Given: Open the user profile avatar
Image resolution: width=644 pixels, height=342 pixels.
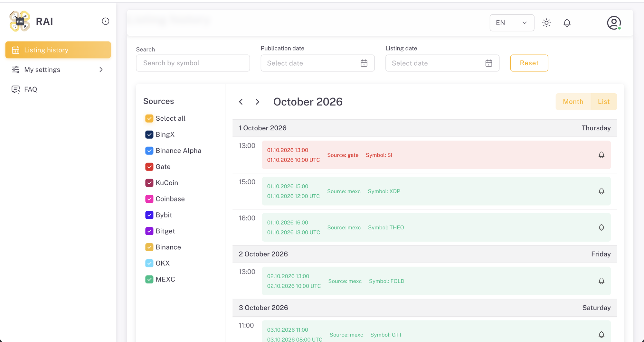Looking at the screenshot, I should (614, 23).
